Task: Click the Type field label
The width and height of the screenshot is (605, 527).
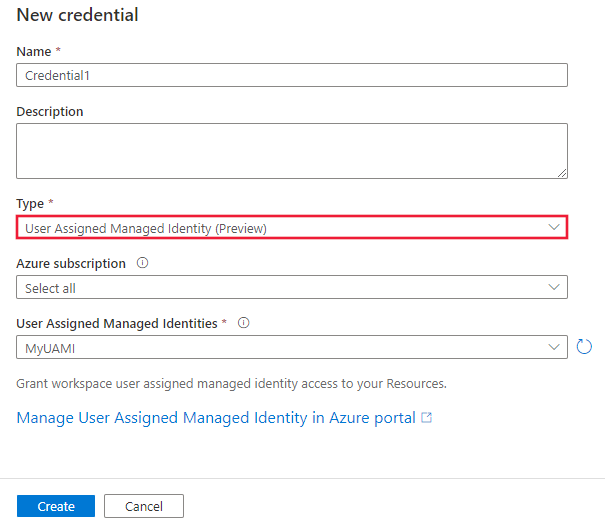Action: click(31, 203)
